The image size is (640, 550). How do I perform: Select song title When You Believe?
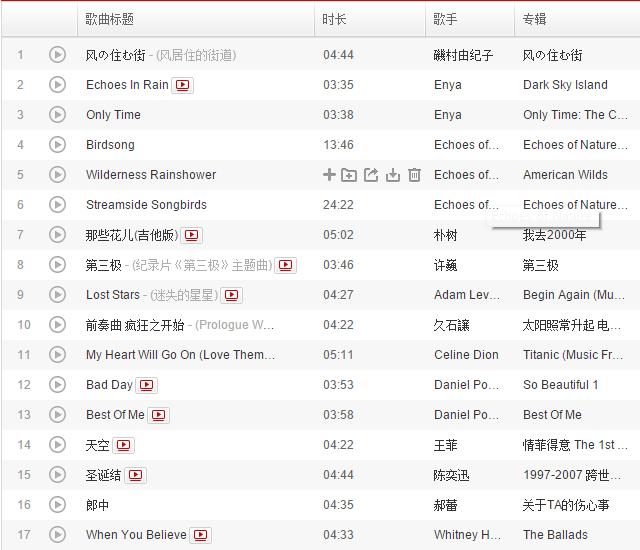tap(136, 534)
